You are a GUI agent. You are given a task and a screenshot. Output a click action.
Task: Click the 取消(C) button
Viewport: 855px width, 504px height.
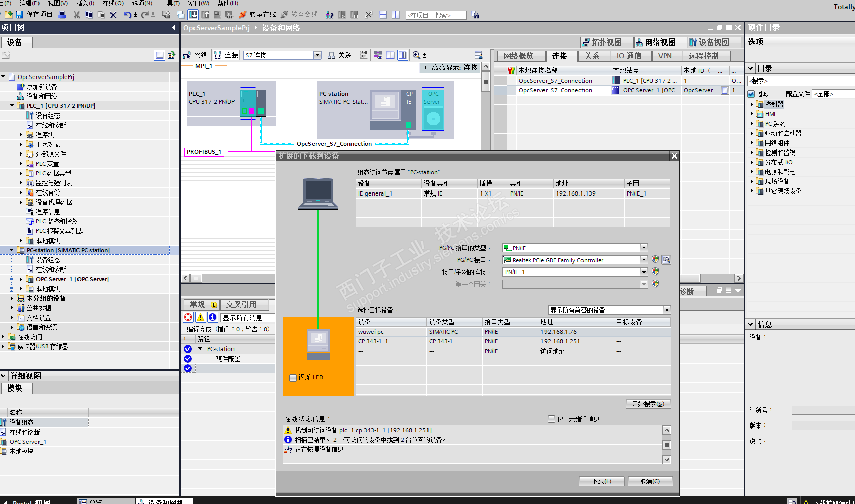pyautogui.click(x=650, y=481)
